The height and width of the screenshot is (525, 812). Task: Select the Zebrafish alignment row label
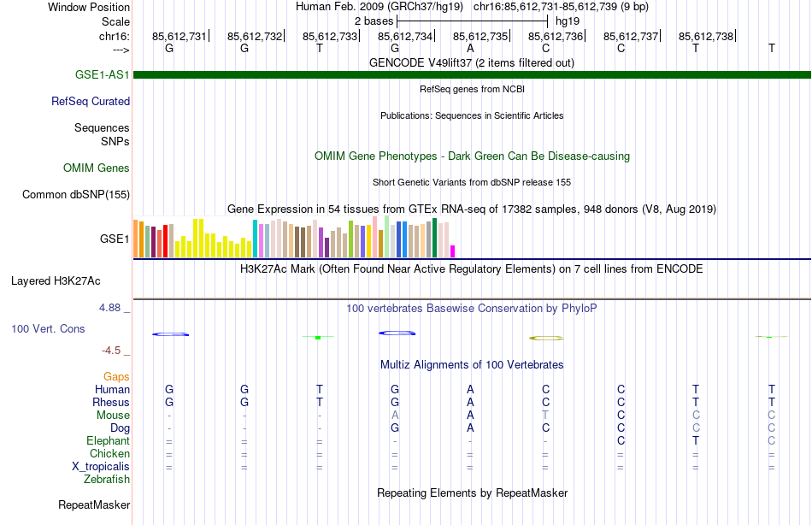(x=107, y=479)
